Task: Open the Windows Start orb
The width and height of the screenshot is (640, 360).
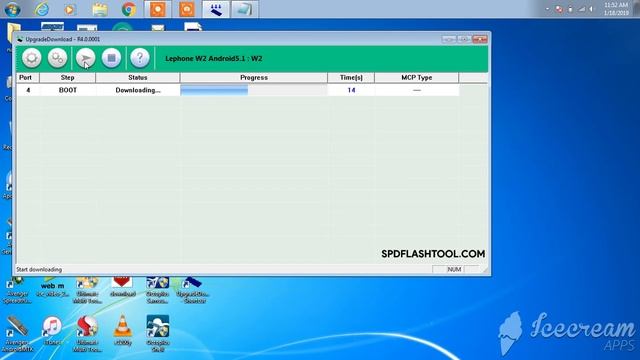Action: click(13, 9)
